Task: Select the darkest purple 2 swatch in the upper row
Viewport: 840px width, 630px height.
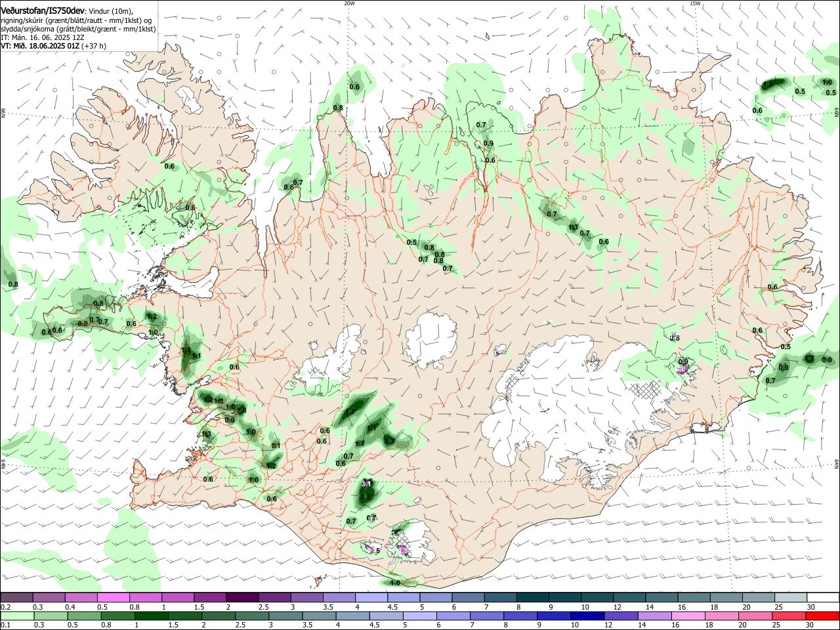Action: click(241, 597)
